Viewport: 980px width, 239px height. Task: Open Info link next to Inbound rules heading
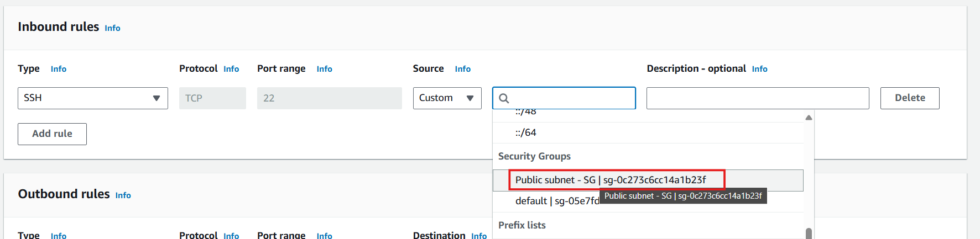[112, 28]
